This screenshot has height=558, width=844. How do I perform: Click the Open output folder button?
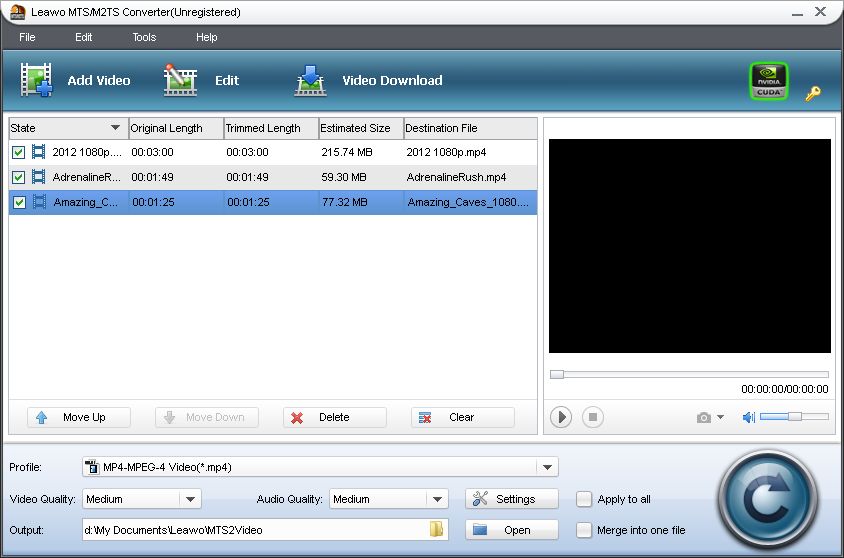click(x=512, y=530)
